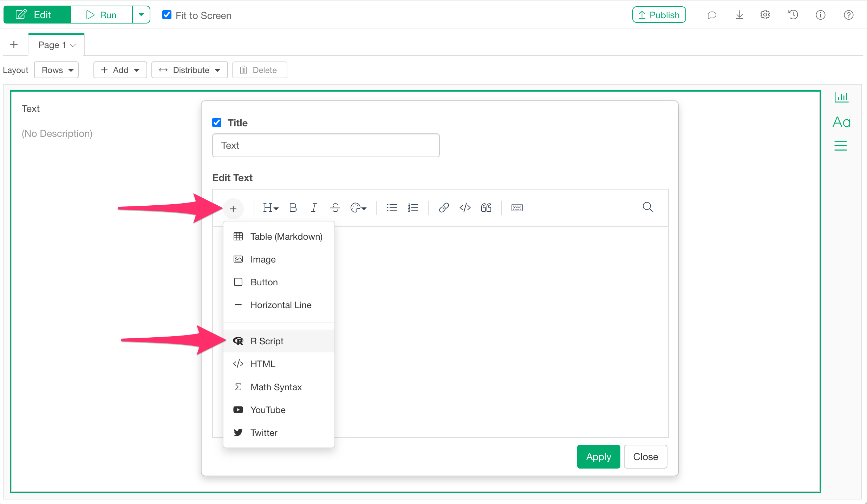This screenshot has height=504, width=867.
Task: Switch to Run mode
Action: click(x=102, y=15)
